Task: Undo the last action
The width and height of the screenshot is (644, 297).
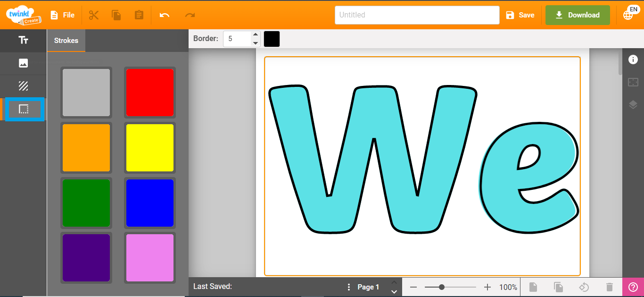Action: 164,15
